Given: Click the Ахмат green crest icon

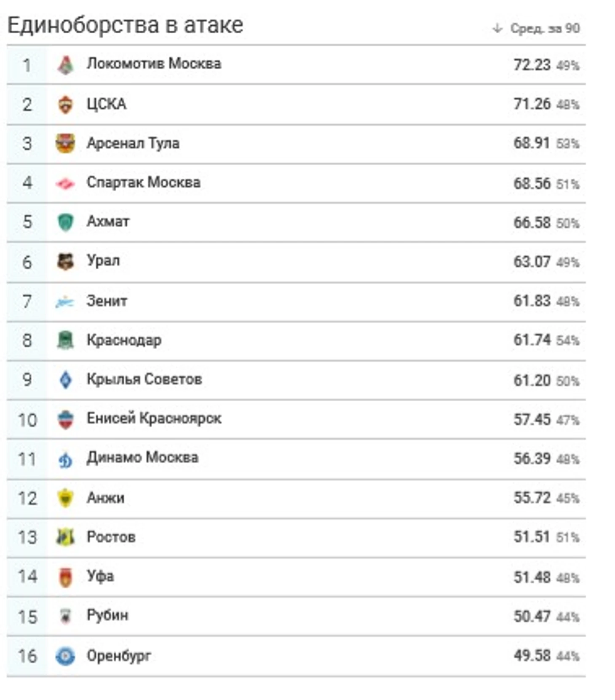Looking at the screenshot, I should pyautogui.click(x=65, y=222).
